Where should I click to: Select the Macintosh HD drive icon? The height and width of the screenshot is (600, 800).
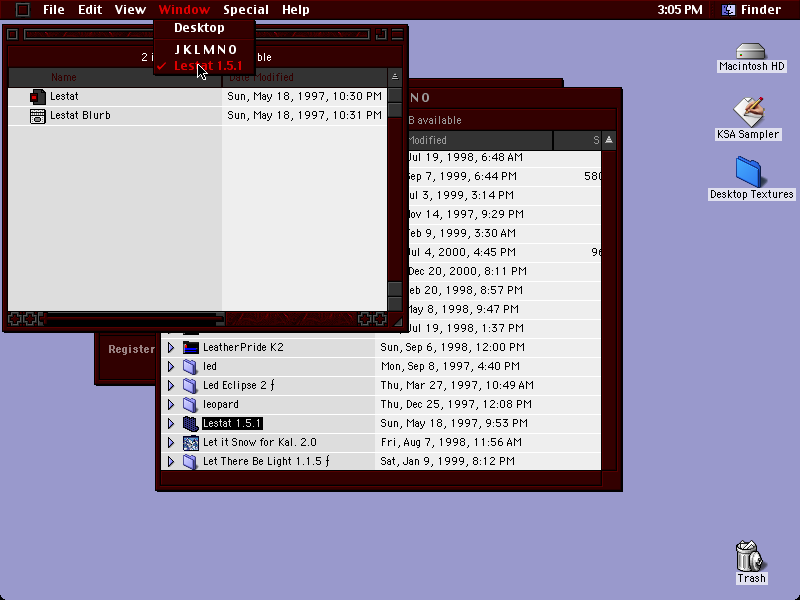tap(751, 51)
